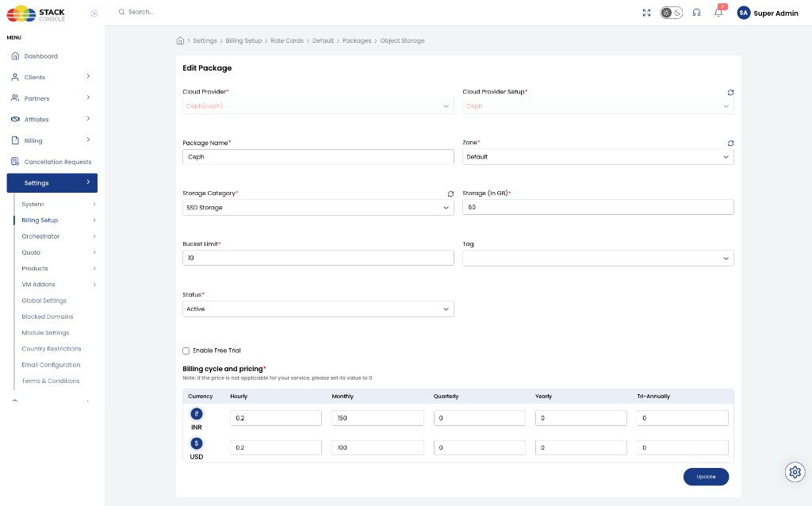Viewport: 812px width, 506px height.
Task: Click the USD dollar currency icon
Action: pos(197,443)
